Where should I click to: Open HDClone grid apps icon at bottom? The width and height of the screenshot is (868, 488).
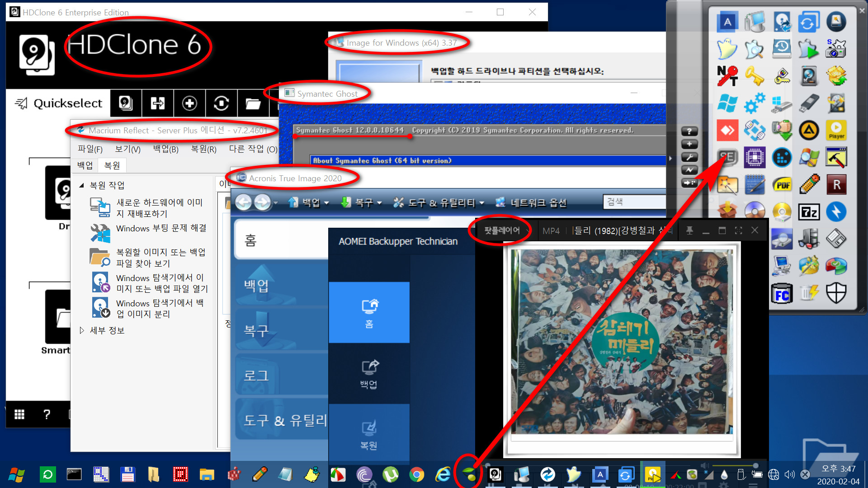tap(19, 414)
